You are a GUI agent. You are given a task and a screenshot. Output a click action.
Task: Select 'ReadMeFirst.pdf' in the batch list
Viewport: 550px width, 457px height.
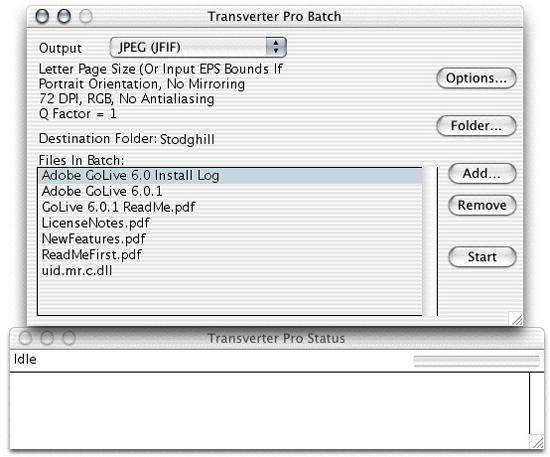[230, 255]
